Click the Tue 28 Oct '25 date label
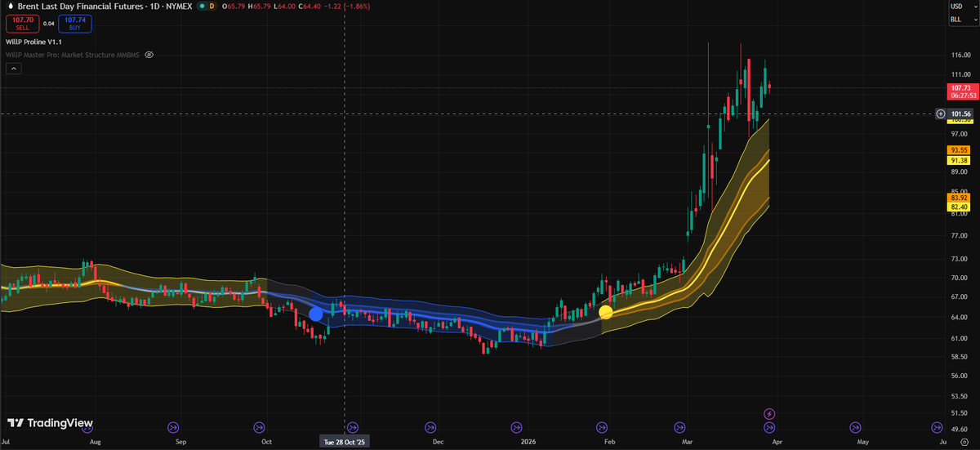Image resolution: width=980 pixels, height=450 pixels. [x=346, y=441]
